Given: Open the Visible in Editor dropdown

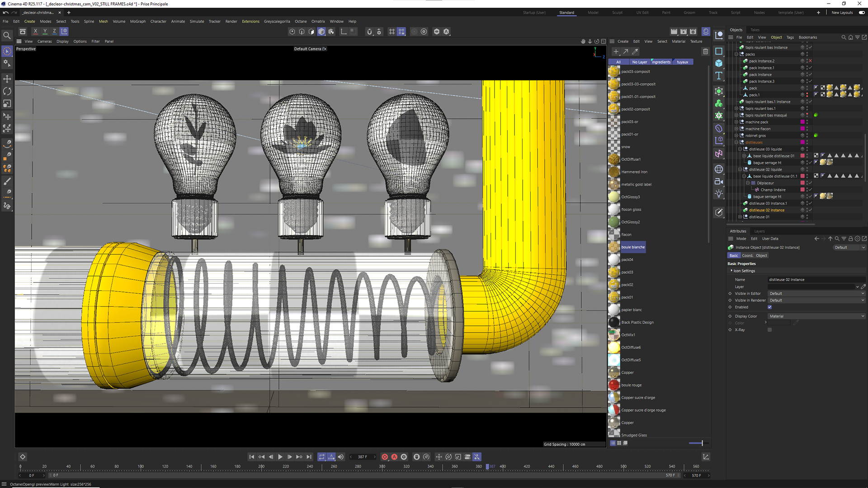Looking at the screenshot, I should pos(816,294).
